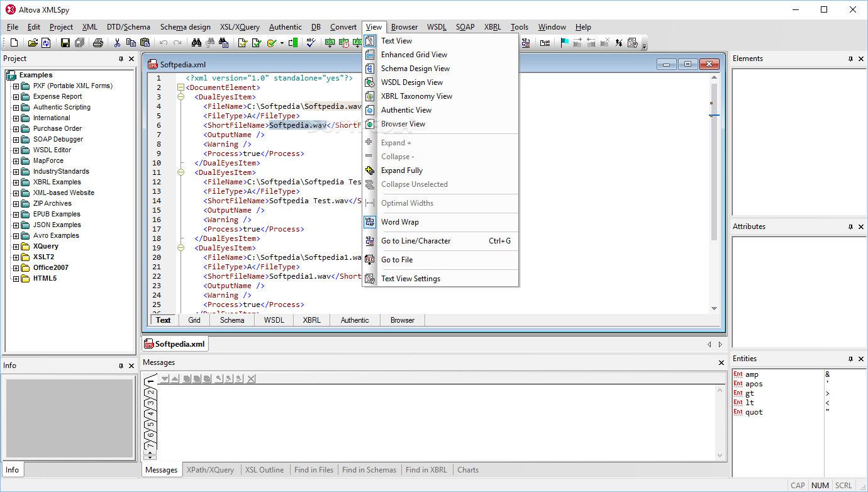
Task: Collapse the DualEyesItem fold on line 11
Action: (x=181, y=172)
